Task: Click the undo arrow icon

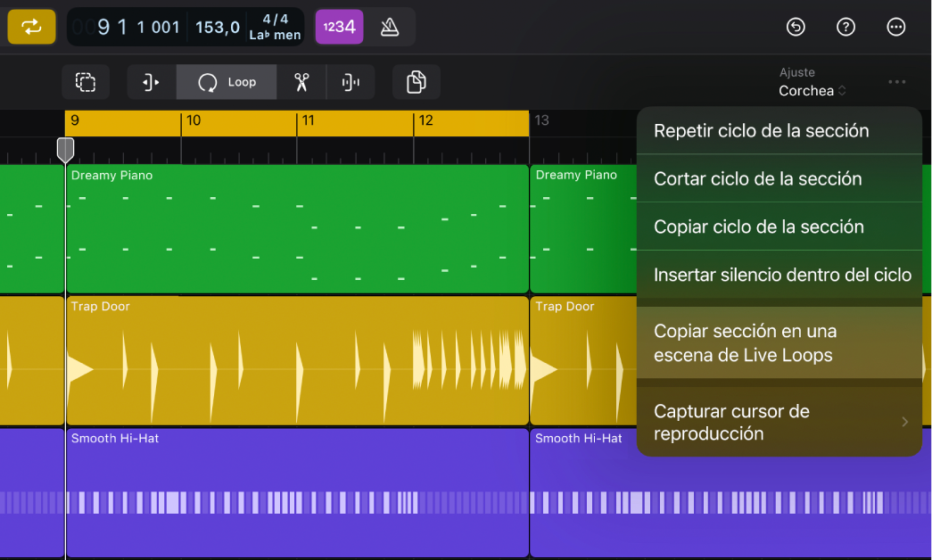Action: pos(796,27)
